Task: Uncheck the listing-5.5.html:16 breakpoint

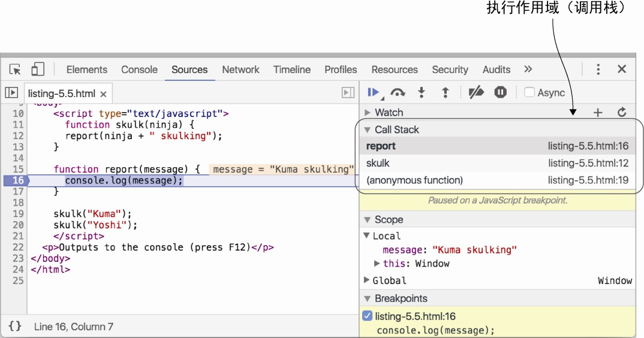Action: pos(368,316)
